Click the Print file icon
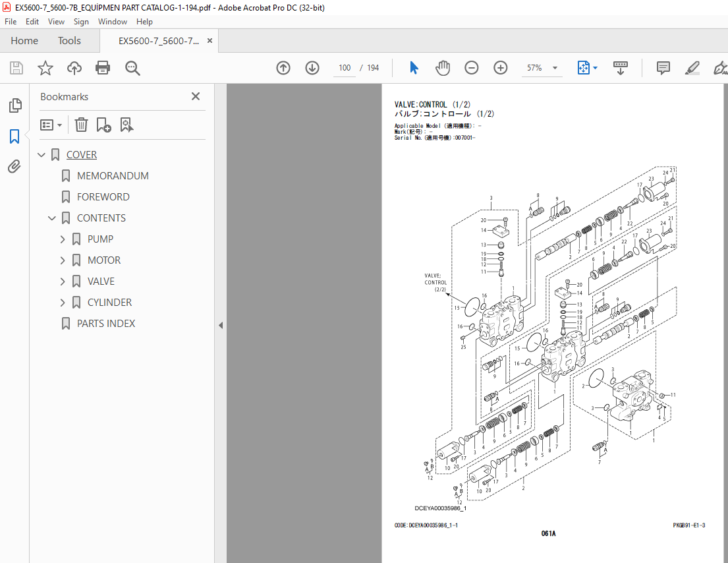The height and width of the screenshot is (563, 728). pyautogui.click(x=103, y=68)
